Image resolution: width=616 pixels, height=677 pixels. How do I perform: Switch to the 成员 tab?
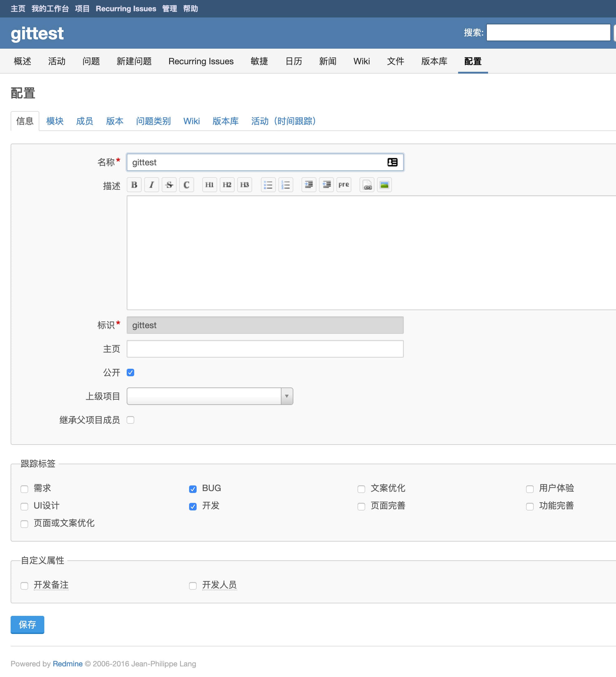coord(85,121)
